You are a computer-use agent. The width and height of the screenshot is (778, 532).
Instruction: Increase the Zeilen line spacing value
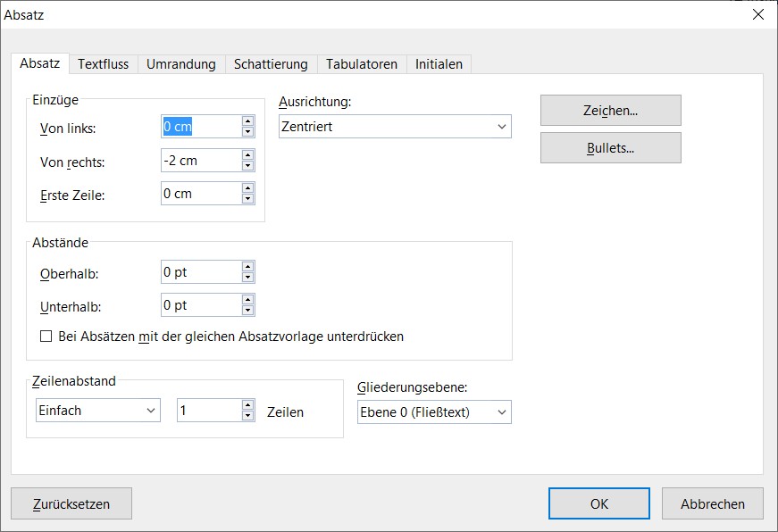pos(247,405)
